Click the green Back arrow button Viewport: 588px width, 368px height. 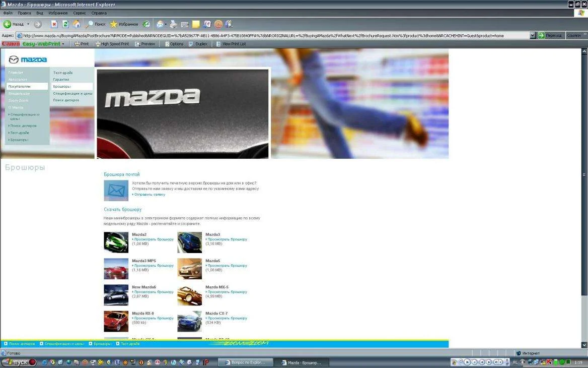click(x=8, y=24)
